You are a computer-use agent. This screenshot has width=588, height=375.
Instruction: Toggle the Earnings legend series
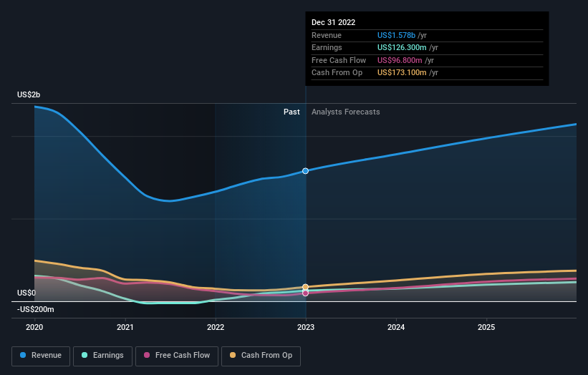(x=102, y=356)
